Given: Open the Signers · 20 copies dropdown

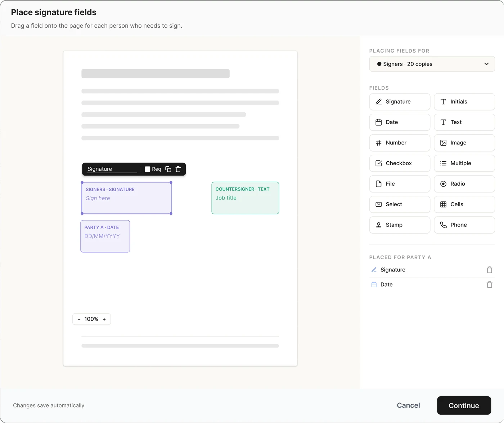Looking at the screenshot, I should pyautogui.click(x=432, y=64).
